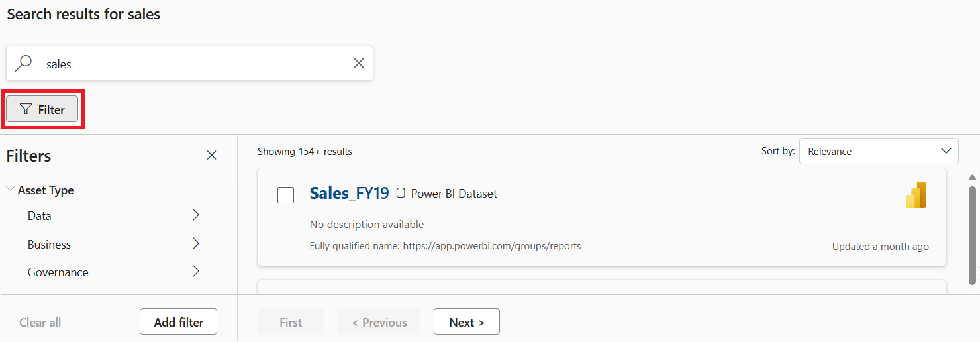Click the Add filter button

coord(178,322)
